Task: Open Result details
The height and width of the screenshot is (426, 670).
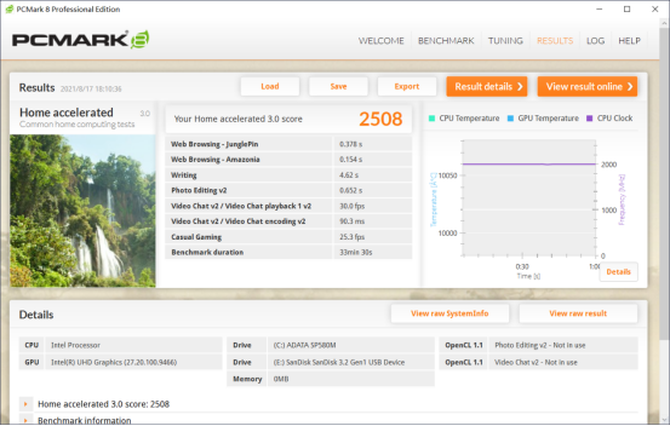Action: [486, 87]
